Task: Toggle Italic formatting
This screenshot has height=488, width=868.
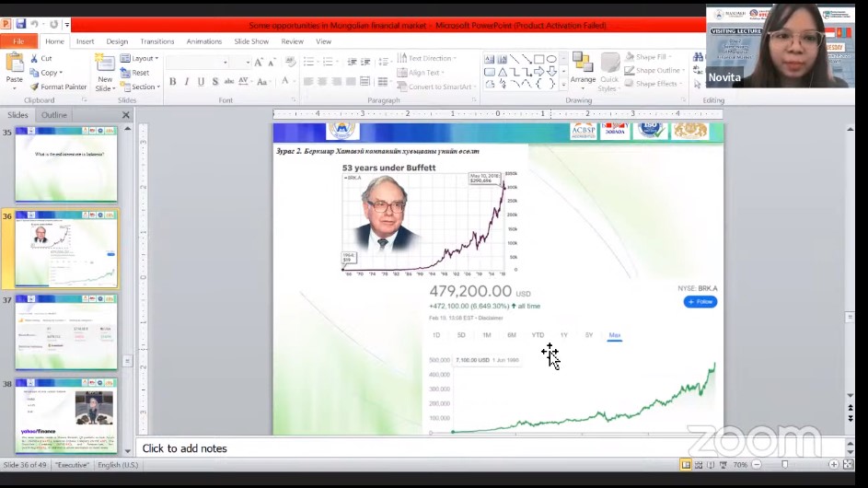Action: (x=187, y=81)
